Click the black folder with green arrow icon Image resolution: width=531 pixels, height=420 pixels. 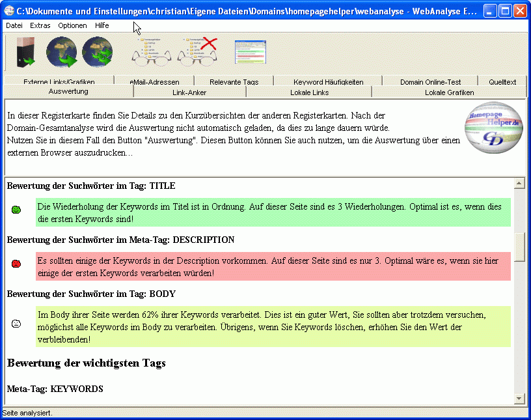(x=24, y=53)
